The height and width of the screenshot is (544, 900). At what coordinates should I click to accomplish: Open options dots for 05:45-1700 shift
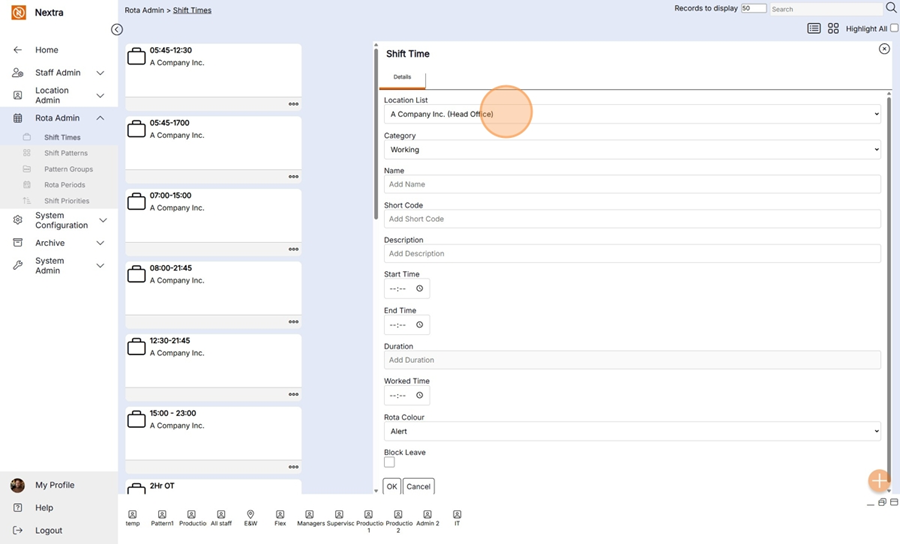(x=293, y=177)
